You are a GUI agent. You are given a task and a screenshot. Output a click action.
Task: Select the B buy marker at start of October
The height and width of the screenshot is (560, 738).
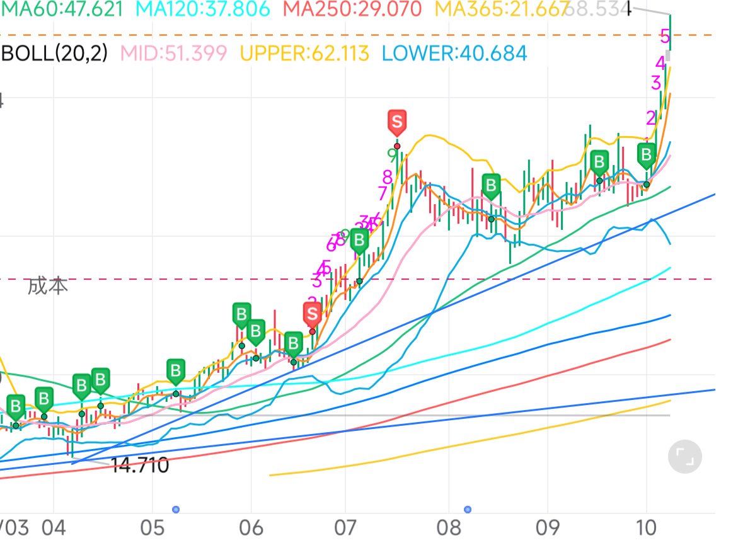click(x=646, y=155)
